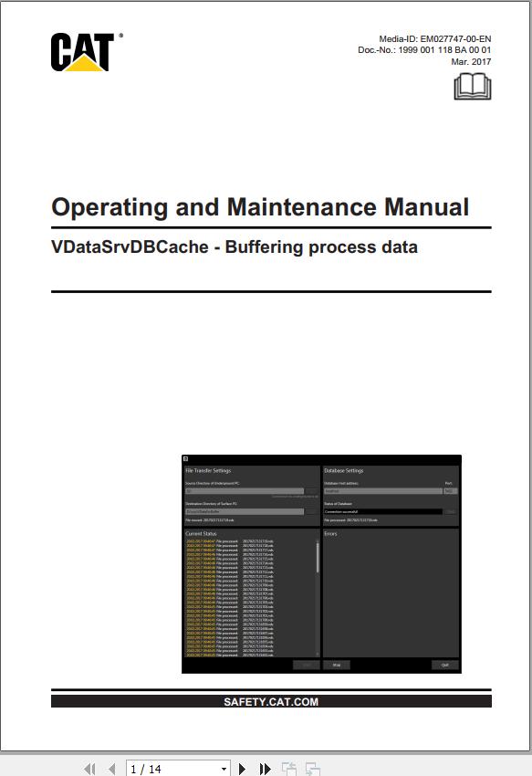
Task: Go to the previous page
Action: [112, 769]
